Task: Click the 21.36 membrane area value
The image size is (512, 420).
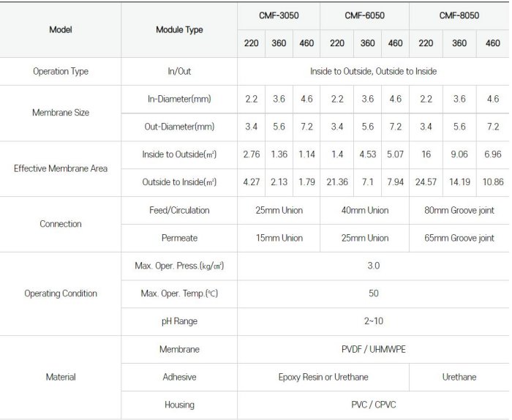Action: click(x=337, y=182)
